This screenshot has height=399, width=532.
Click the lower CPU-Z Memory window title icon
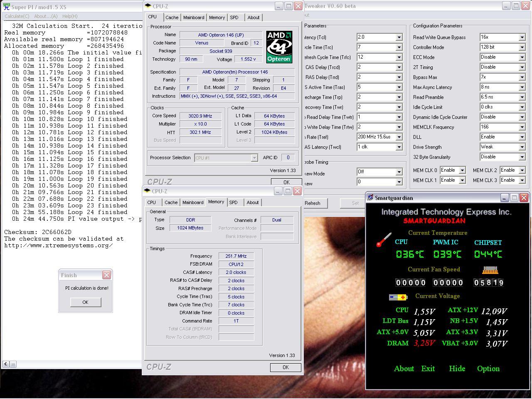(x=148, y=191)
